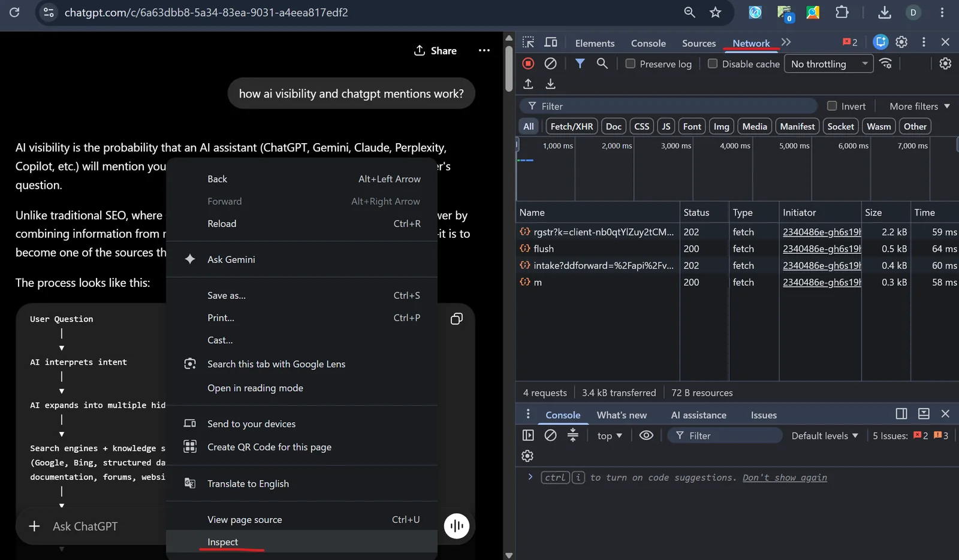This screenshot has height=560, width=959.
Task: Expand the More filters dropdown
Action: [x=919, y=106]
